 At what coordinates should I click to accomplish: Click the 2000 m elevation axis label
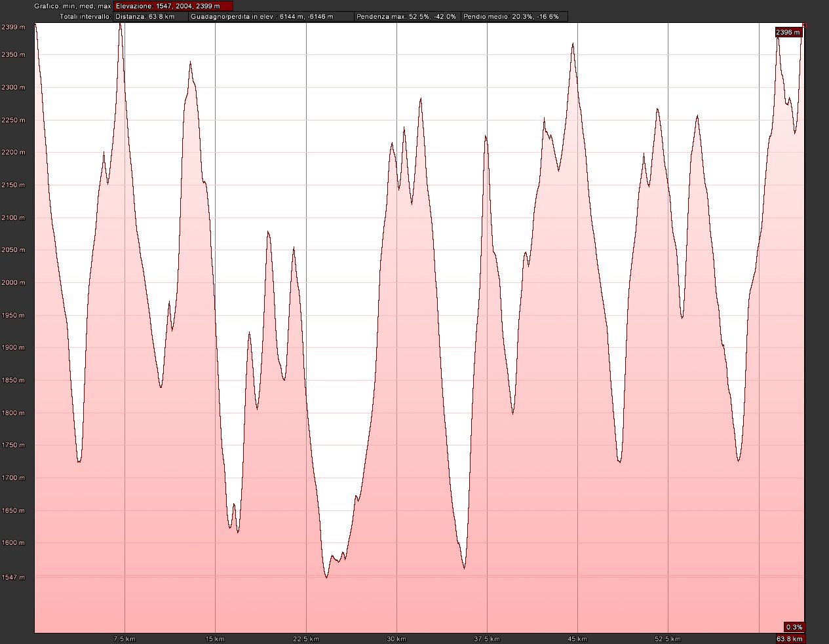tap(14, 283)
